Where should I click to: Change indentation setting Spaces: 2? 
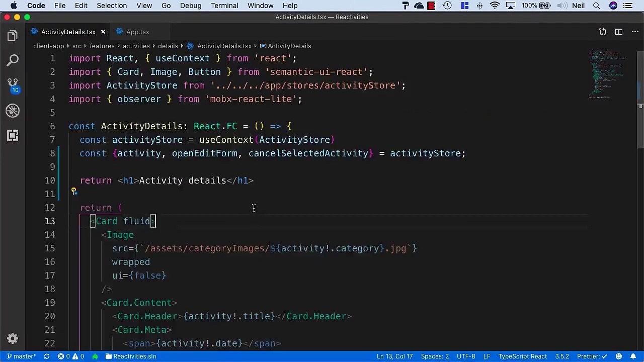435,356
